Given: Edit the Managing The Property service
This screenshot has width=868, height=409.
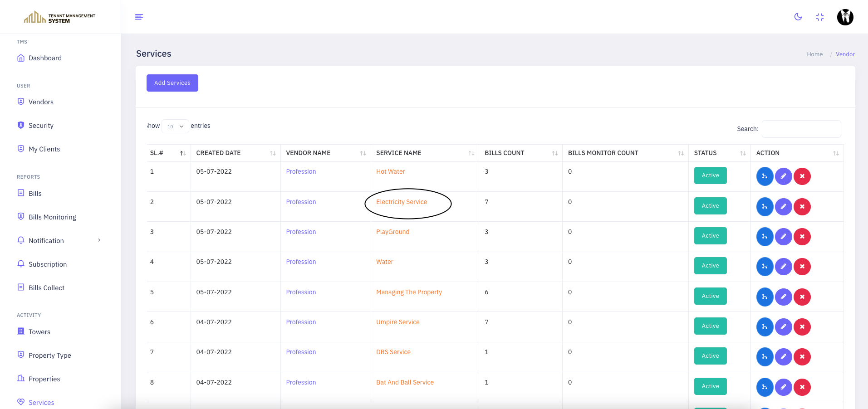Looking at the screenshot, I should (783, 297).
